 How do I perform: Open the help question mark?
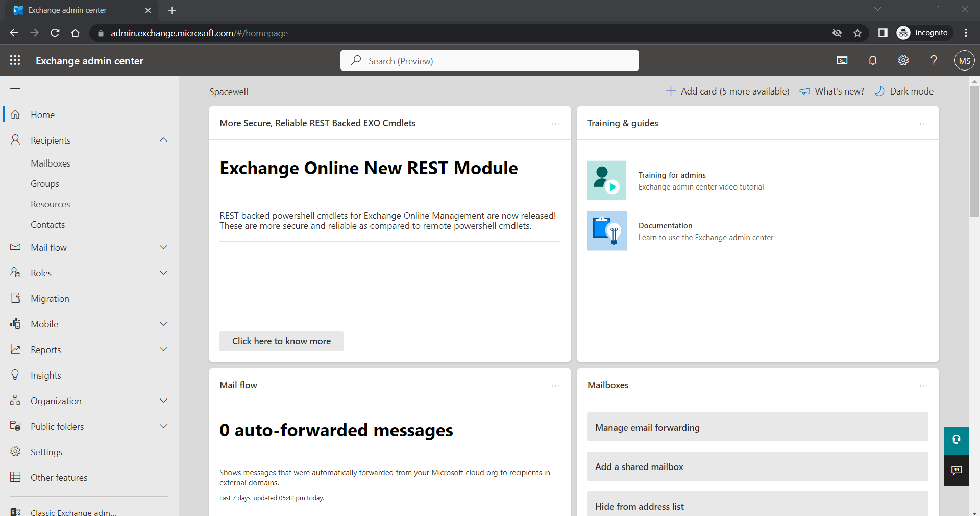(934, 60)
